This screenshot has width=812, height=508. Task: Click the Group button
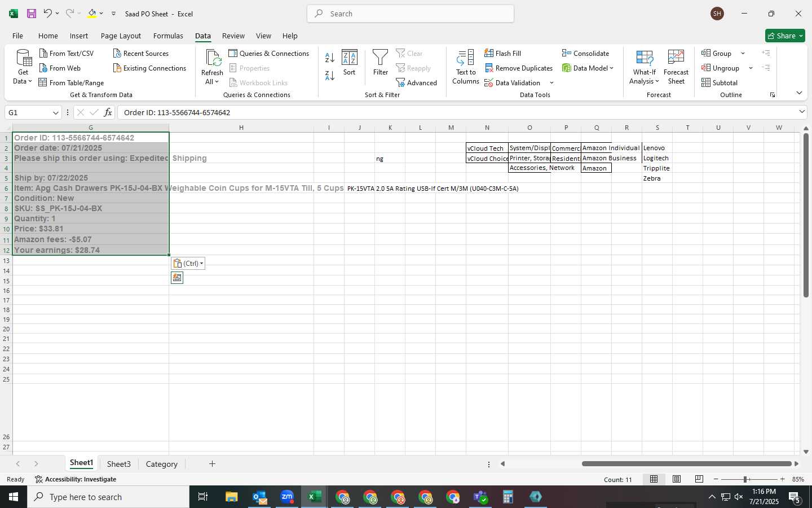pyautogui.click(x=717, y=53)
